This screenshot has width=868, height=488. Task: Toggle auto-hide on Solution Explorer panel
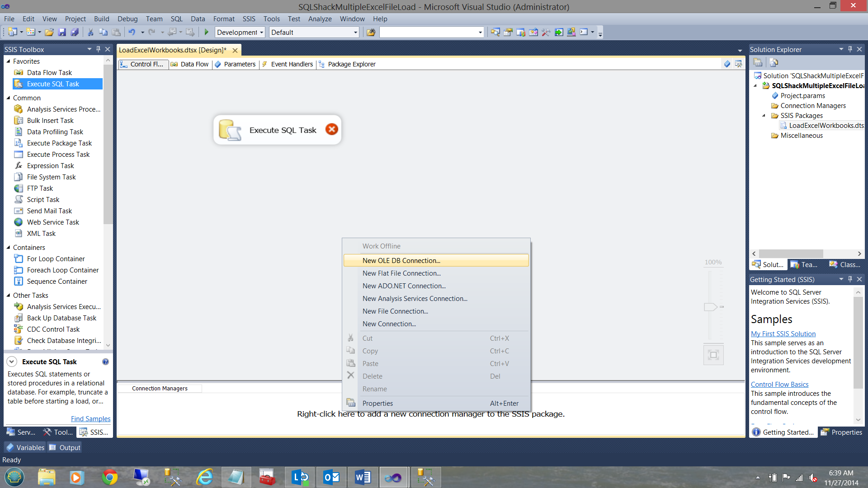pyautogui.click(x=850, y=49)
